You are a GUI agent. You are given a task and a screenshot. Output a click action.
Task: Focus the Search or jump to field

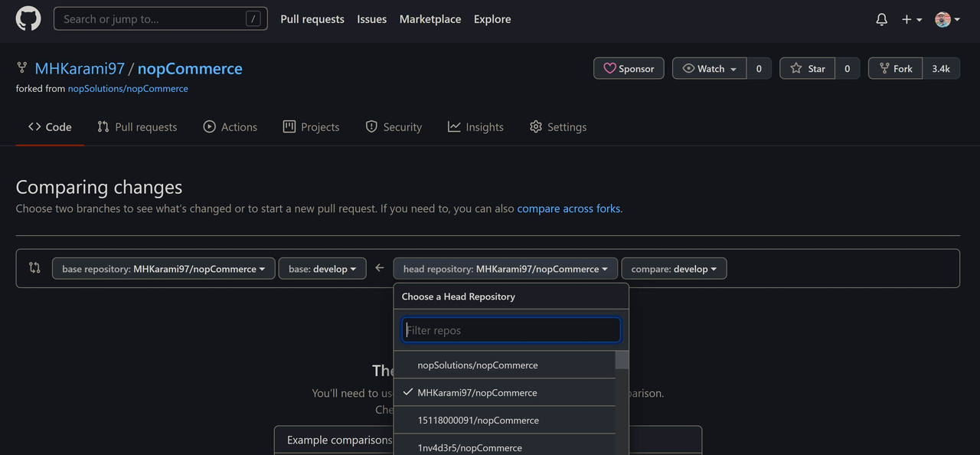point(160,19)
